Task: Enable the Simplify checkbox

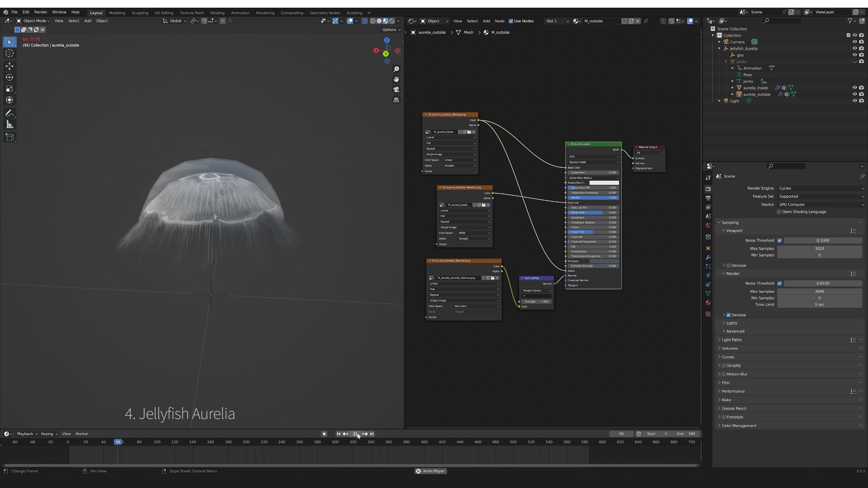Action: tap(724, 366)
